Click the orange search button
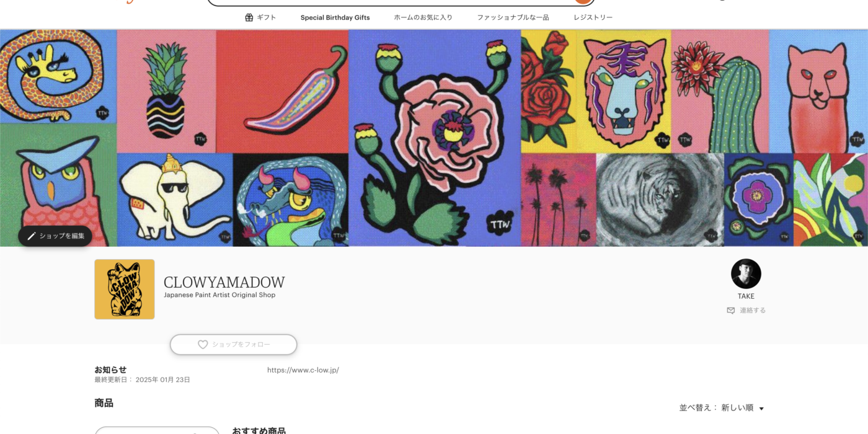 (583, 1)
